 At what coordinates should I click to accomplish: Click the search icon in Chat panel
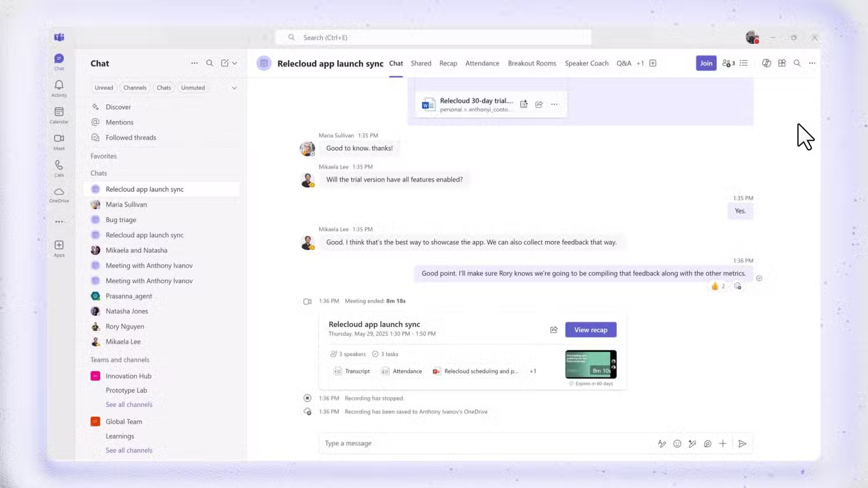click(209, 63)
